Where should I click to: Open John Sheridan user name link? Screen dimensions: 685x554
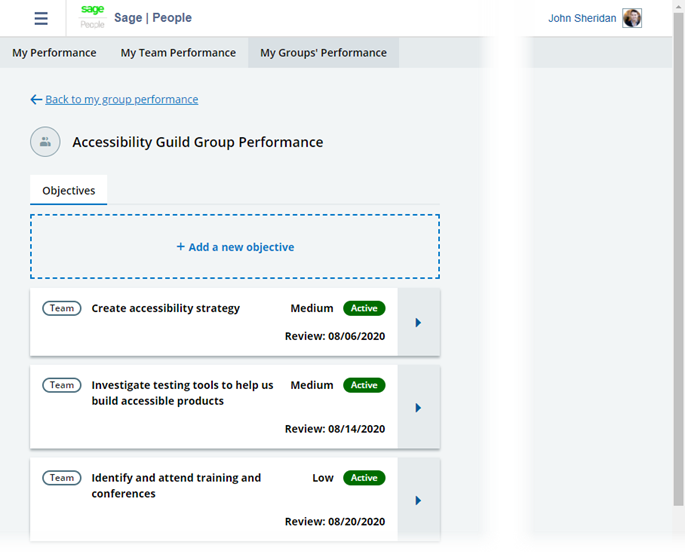582,18
